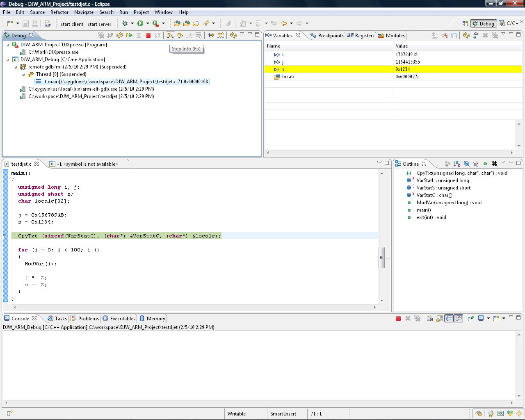Click the Refresh icon in Debug view toolbar

233,36
